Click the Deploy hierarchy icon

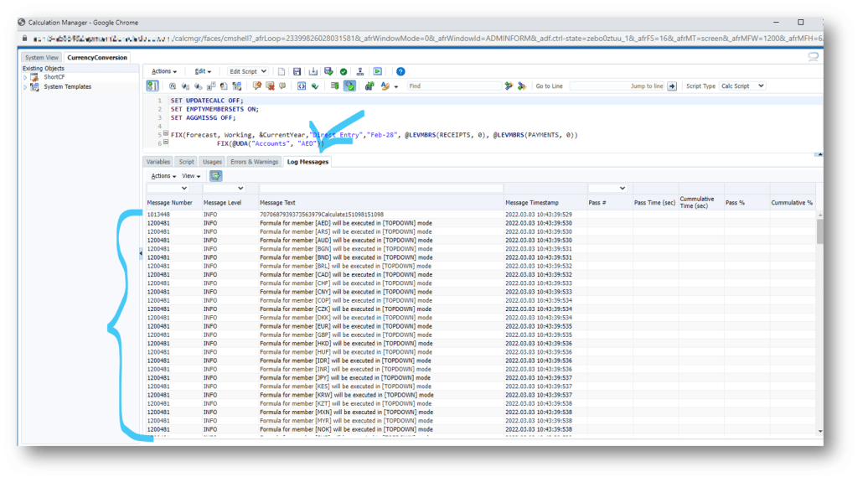359,71
